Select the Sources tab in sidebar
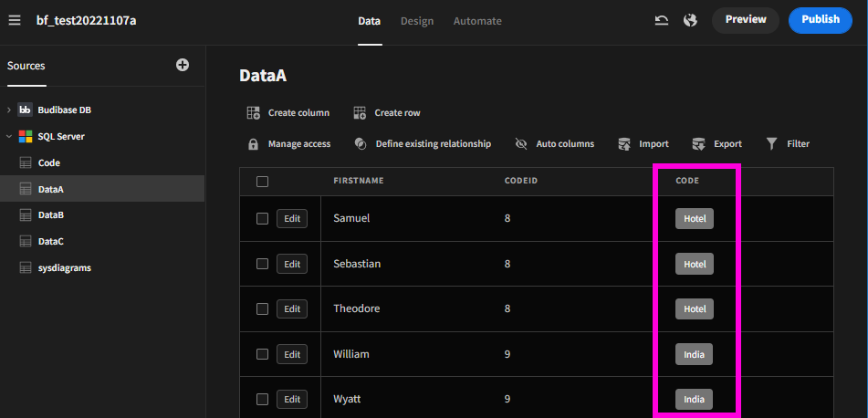This screenshot has height=418, width=868. point(26,66)
